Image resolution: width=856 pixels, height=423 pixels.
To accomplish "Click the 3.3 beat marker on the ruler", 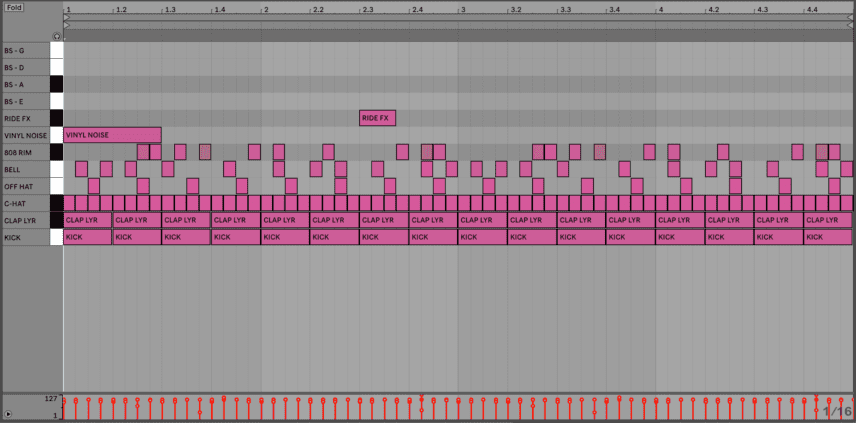I will tap(566, 10).
